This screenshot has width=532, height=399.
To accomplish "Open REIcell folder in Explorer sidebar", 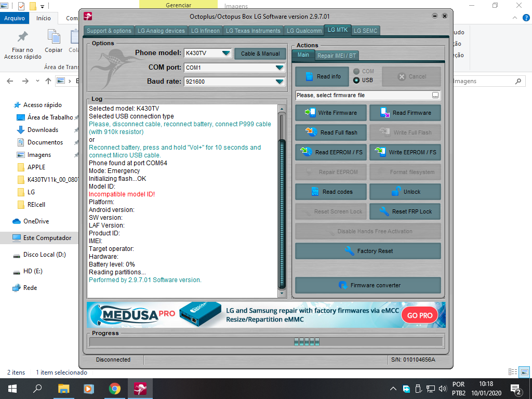I will (36, 205).
